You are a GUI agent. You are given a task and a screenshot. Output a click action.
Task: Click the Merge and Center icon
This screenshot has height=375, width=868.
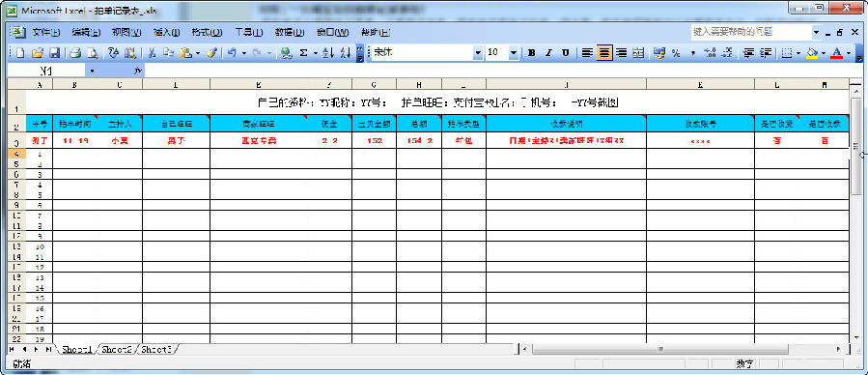[638, 53]
